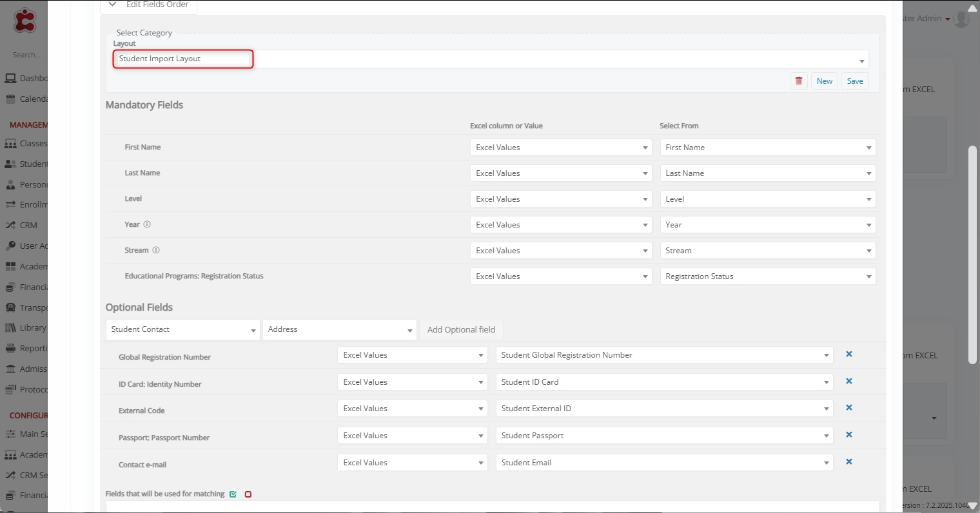This screenshot has height=513, width=980.
Task: Open the CRM sidebar menu item
Action: tap(28, 226)
